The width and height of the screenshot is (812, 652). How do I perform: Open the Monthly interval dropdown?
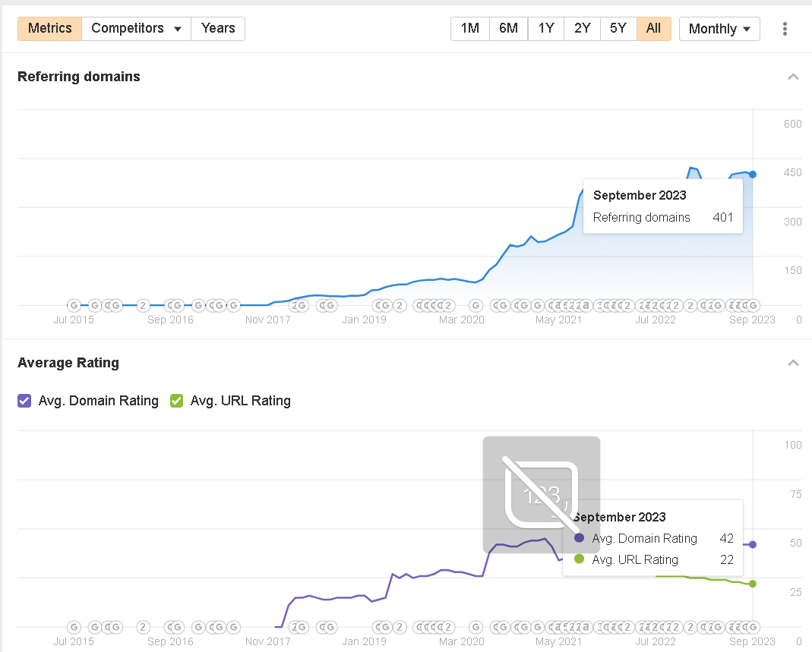coord(719,29)
